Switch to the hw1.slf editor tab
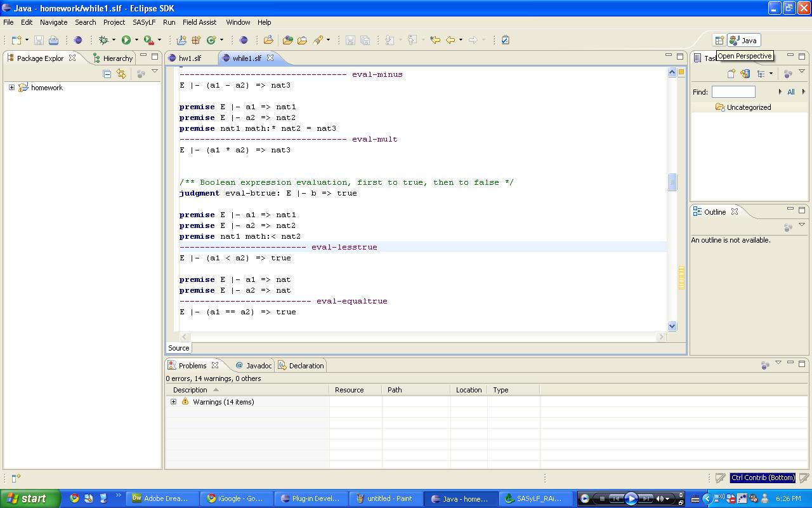This screenshot has height=508, width=812. pyautogui.click(x=189, y=58)
